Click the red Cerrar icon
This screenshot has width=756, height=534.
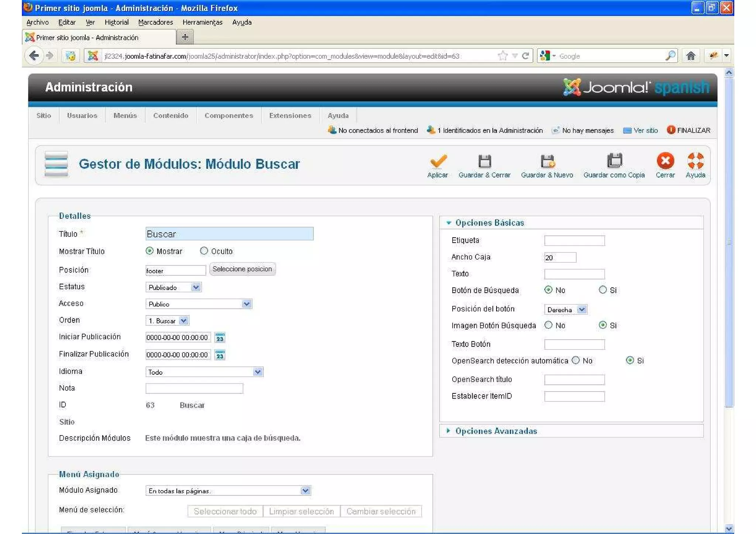click(665, 161)
